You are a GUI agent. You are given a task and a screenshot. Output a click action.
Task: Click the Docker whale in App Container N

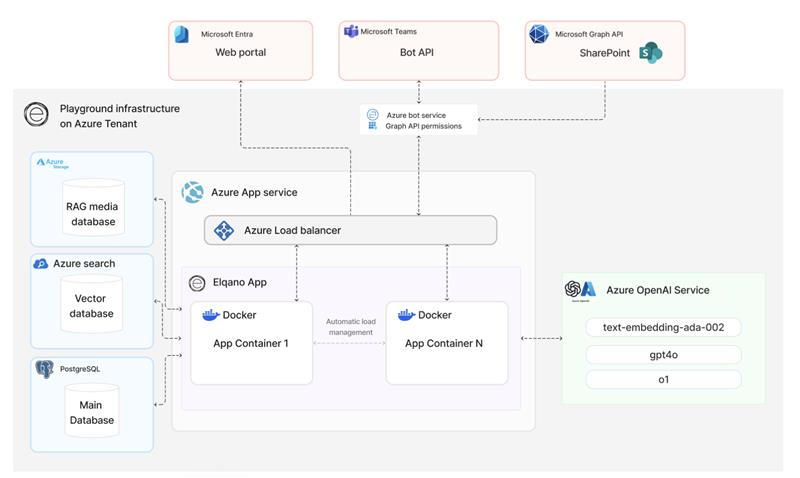(x=406, y=315)
